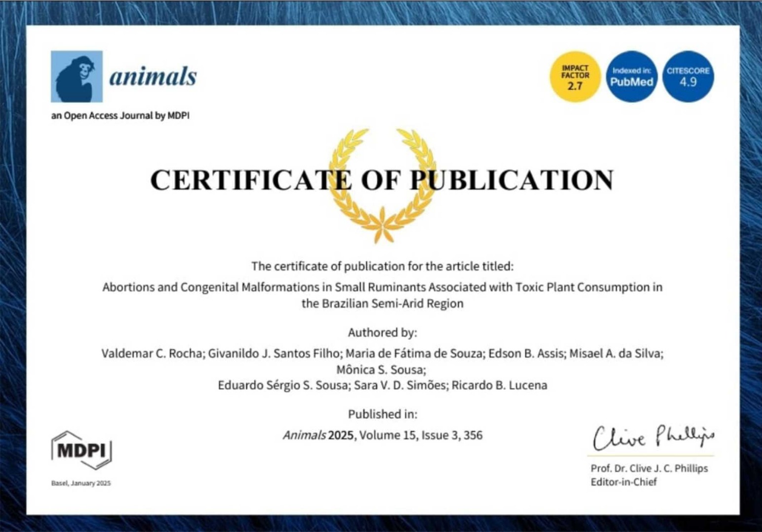Click the 'Basel, January 2025' date text
This screenshot has width=762, height=532.
click(x=81, y=483)
